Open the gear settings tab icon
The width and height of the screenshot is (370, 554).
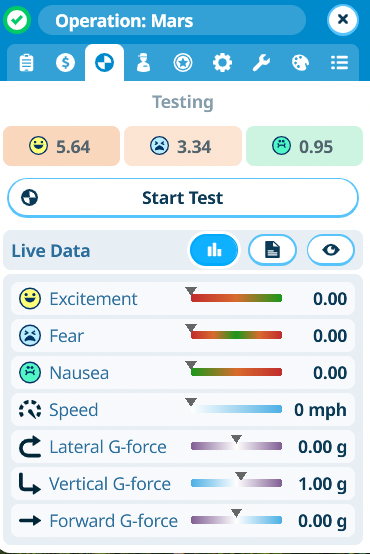(x=222, y=63)
